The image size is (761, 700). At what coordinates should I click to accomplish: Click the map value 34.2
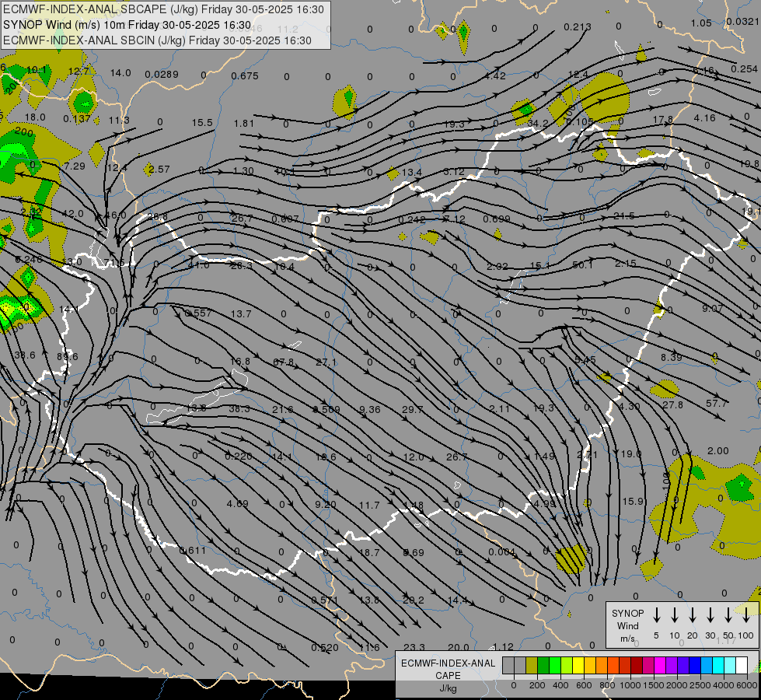click(538, 124)
